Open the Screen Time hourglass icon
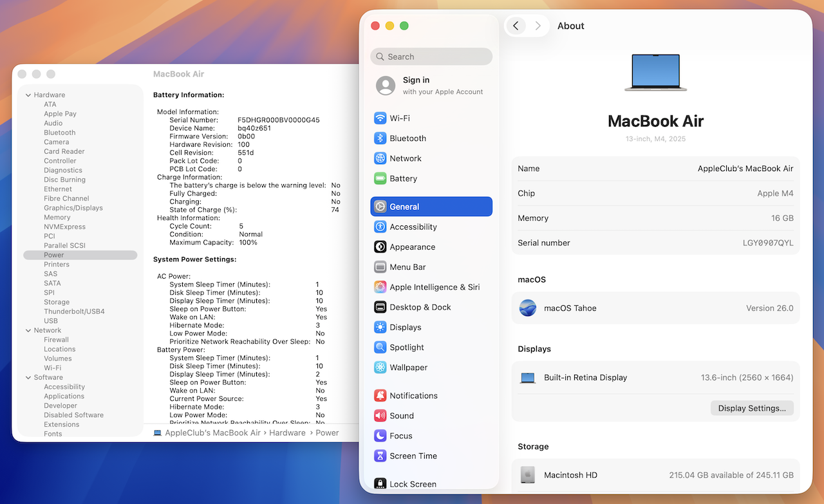Viewport: 824px width, 504px height. (380, 456)
